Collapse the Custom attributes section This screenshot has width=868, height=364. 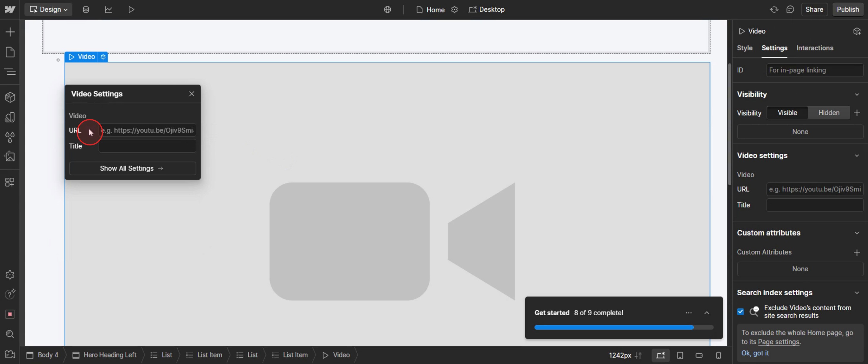856,233
